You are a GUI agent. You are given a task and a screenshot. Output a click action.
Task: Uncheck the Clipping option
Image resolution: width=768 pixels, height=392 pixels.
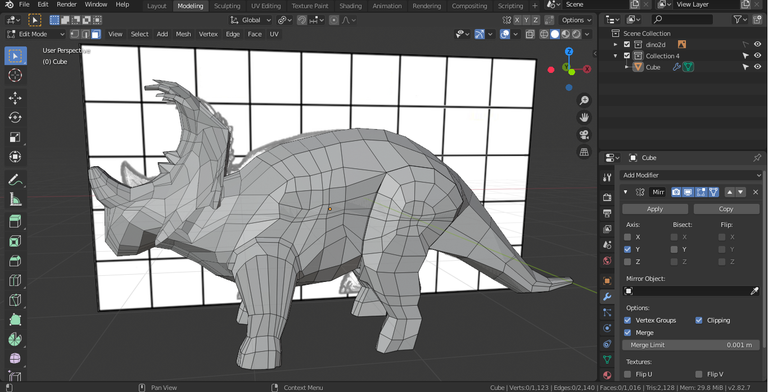[x=699, y=320]
